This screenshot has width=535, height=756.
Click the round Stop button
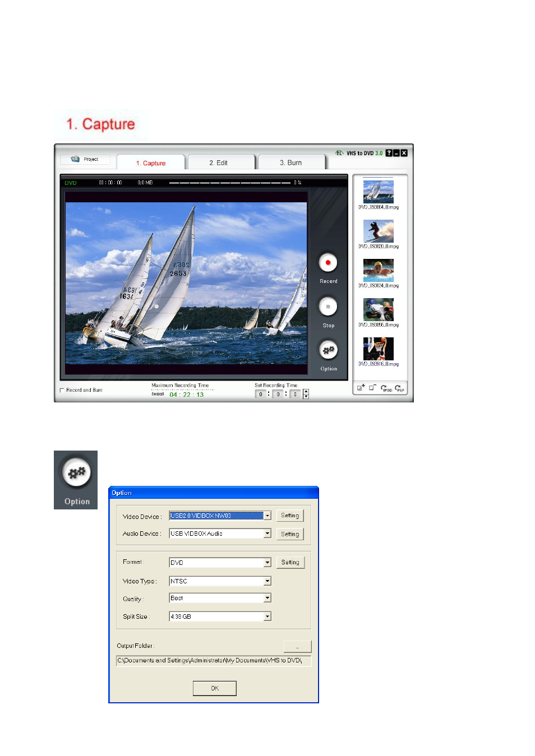(x=328, y=307)
